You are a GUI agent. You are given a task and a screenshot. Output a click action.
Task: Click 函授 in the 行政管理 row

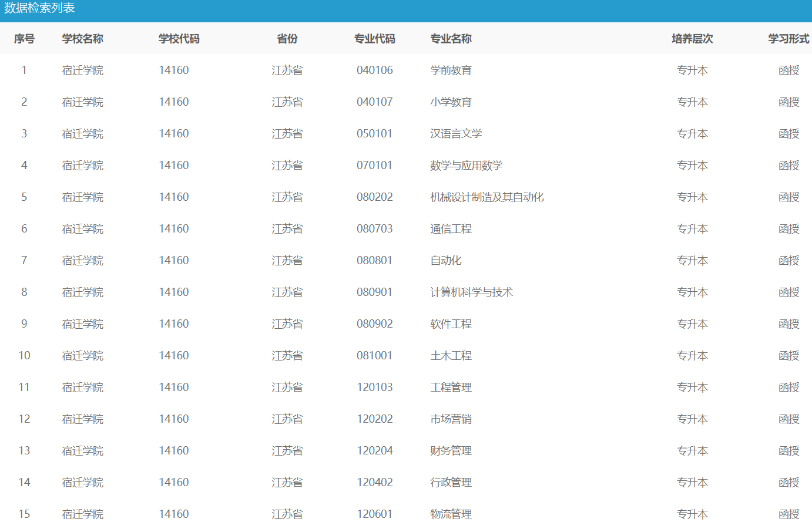789,483
